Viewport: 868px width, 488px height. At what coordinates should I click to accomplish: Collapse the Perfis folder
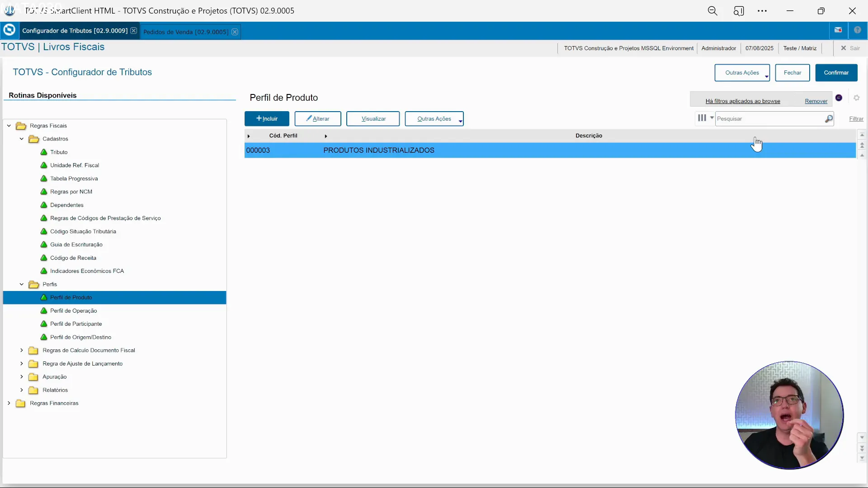[22, 285]
